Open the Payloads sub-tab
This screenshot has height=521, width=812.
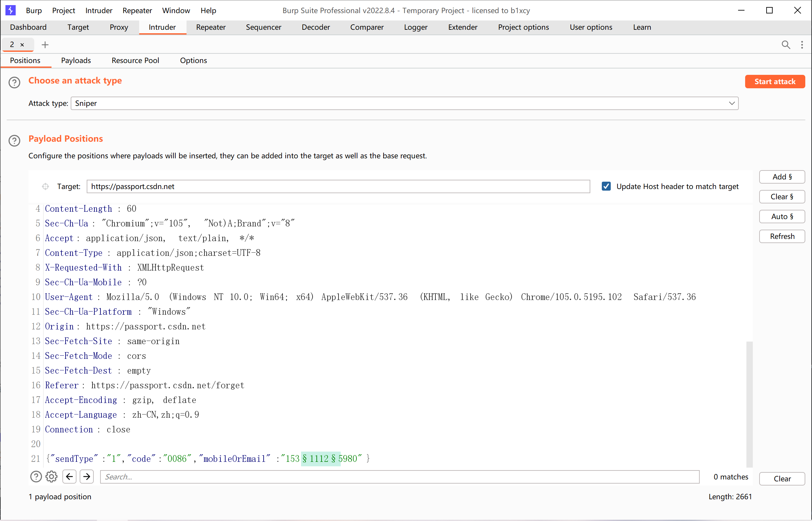(x=76, y=60)
